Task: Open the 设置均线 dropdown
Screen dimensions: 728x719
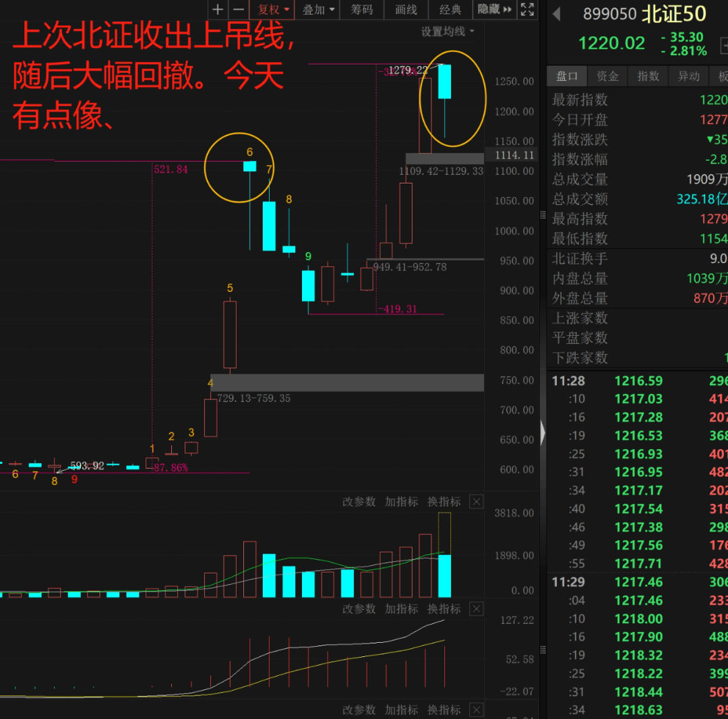Action: click(x=448, y=31)
